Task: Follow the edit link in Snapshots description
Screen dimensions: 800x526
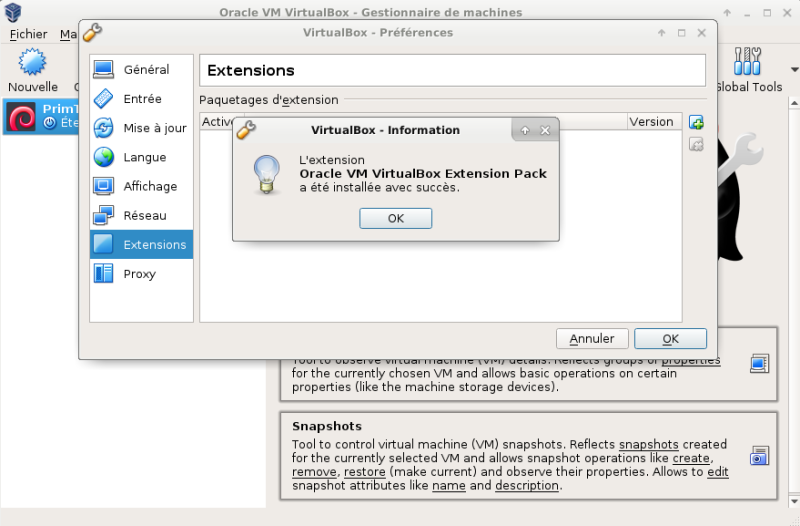Action: [718, 472]
